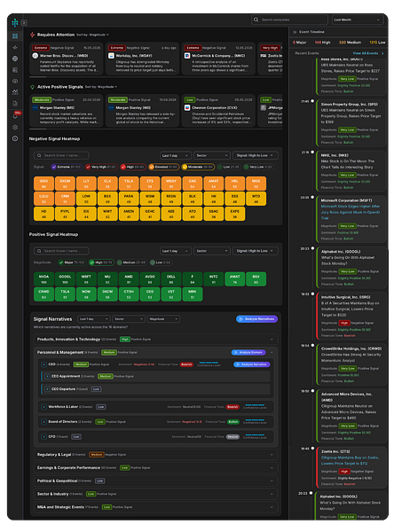Image resolution: width=394 pixels, height=532 pixels.
Task: Collapse the CEO narrative row
Action: pos(43,364)
